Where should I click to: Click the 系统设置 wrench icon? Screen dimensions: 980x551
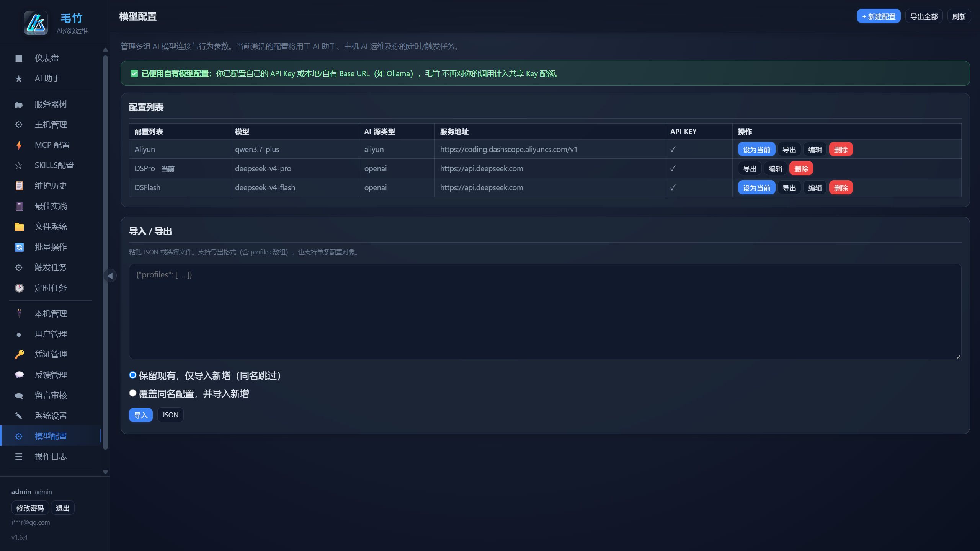pyautogui.click(x=19, y=416)
